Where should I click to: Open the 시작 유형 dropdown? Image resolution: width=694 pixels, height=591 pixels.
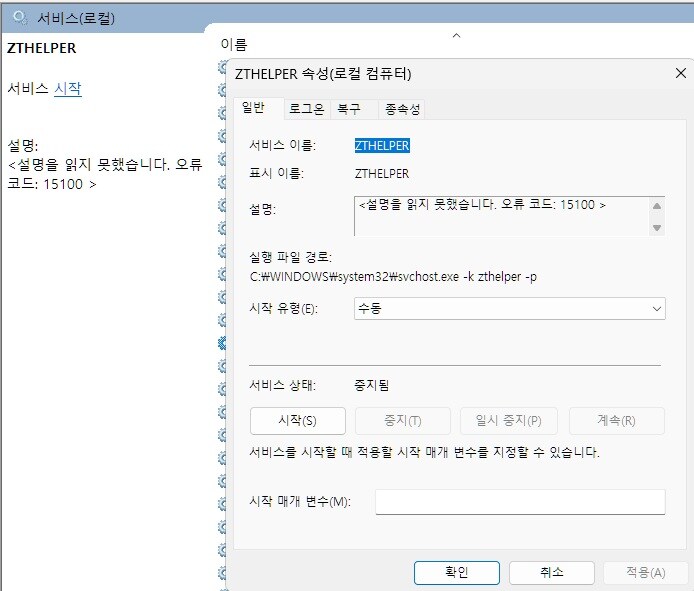[x=509, y=309]
